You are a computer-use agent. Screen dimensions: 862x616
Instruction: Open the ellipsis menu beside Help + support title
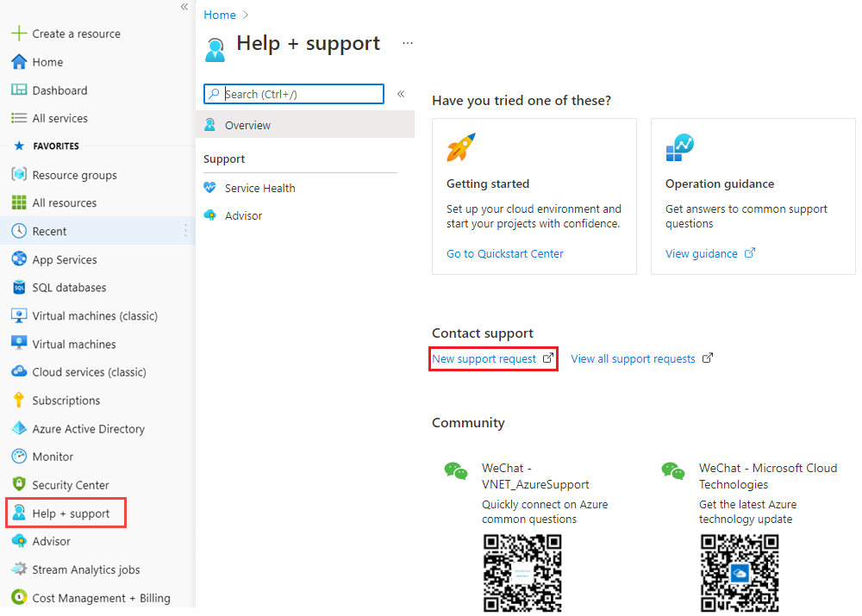408,43
